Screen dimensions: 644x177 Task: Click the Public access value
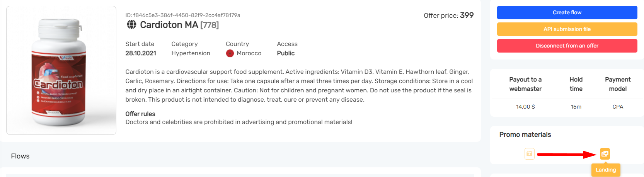[x=286, y=53]
